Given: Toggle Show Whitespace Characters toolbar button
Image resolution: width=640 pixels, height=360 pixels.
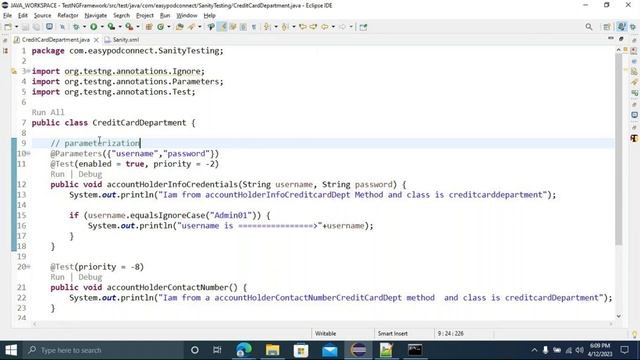Looking at the screenshot, I should click(254, 27).
